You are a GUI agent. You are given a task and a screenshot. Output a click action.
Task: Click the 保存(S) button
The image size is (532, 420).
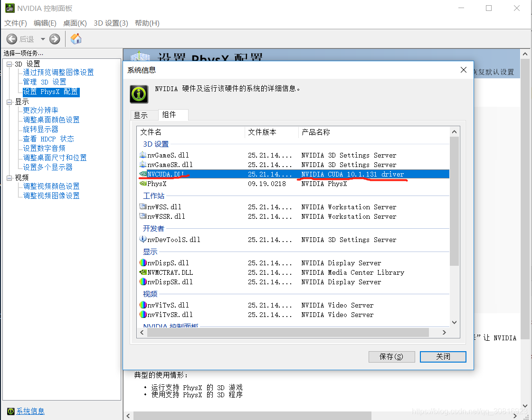(x=391, y=356)
